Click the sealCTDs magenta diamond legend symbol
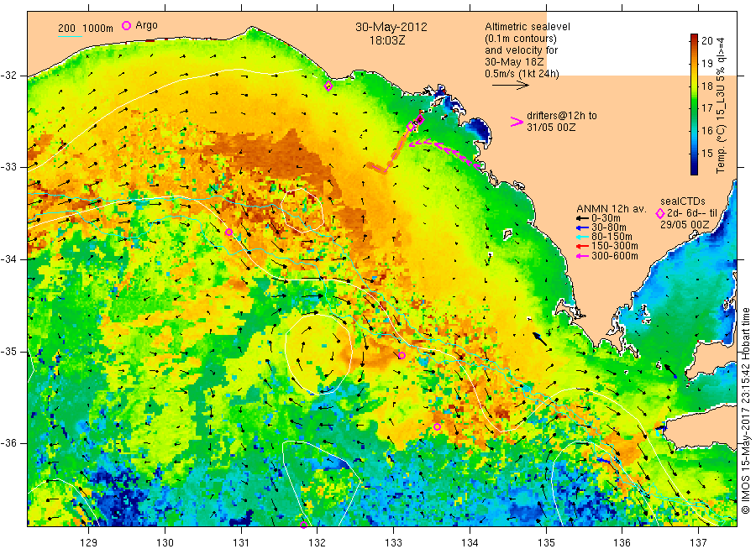 (x=660, y=213)
